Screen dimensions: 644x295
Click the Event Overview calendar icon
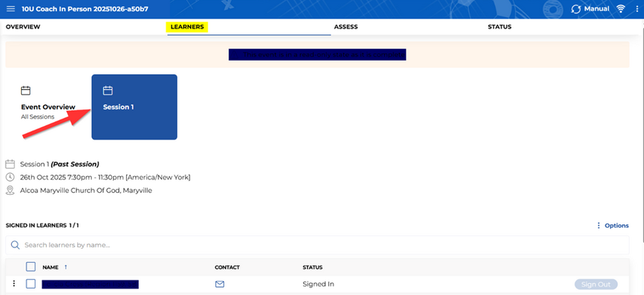click(x=26, y=90)
